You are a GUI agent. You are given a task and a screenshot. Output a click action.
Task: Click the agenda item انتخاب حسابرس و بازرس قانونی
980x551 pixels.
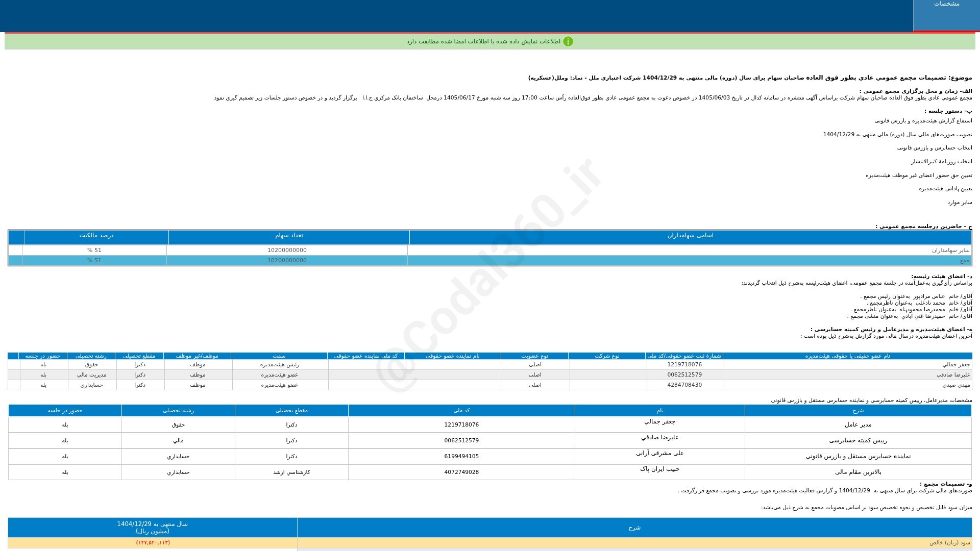point(935,148)
